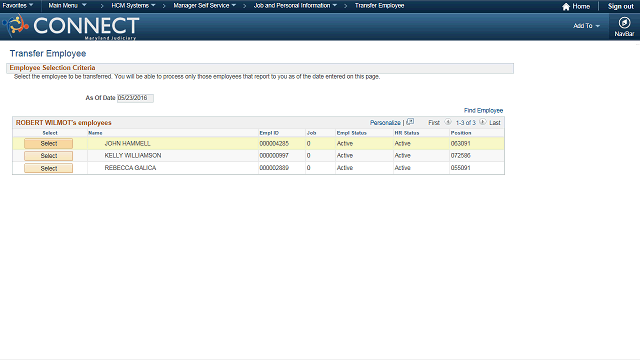This screenshot has height=360, width=640.
Task: Sort by the Empl Status column header
Action: click(351, 133)
